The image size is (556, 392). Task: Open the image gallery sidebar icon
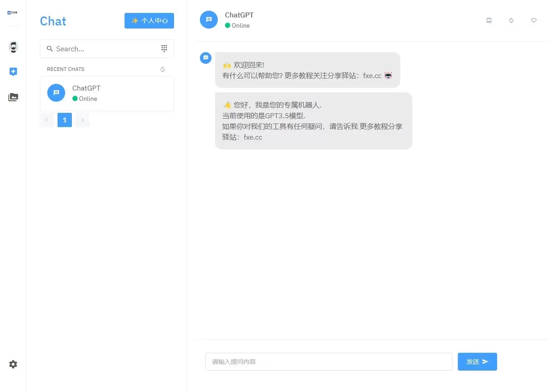(x=13, y=97)
